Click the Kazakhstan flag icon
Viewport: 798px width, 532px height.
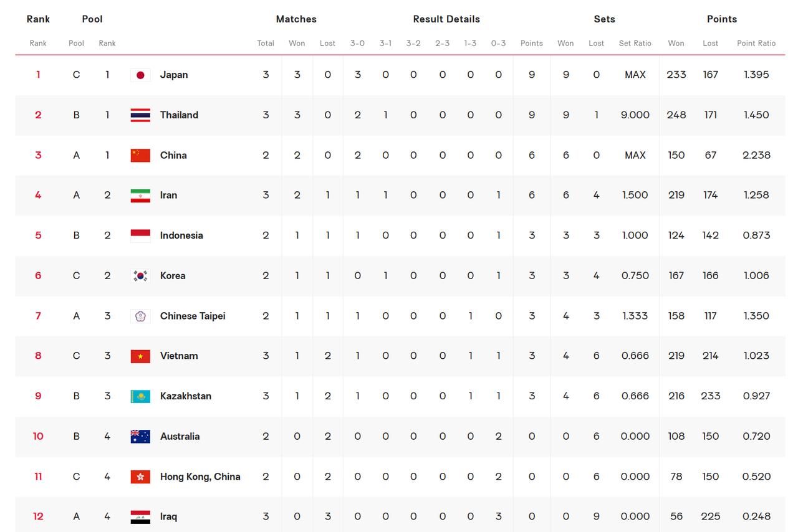[x=140, y=396]
